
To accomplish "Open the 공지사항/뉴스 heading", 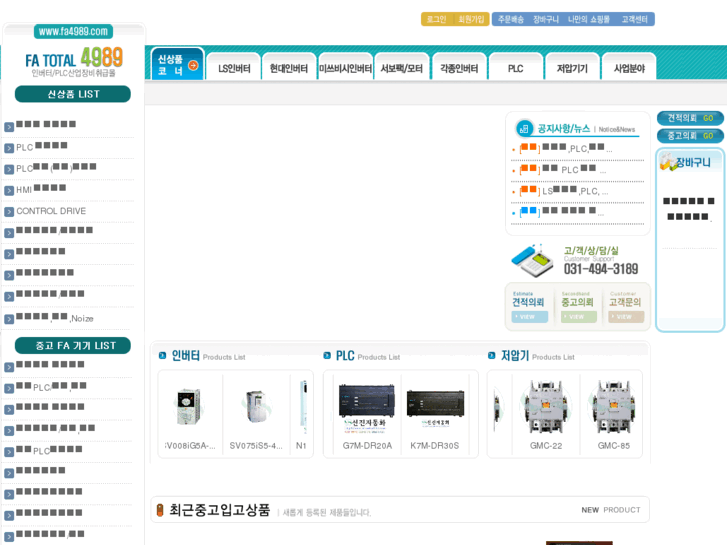I will click(563, 128).
